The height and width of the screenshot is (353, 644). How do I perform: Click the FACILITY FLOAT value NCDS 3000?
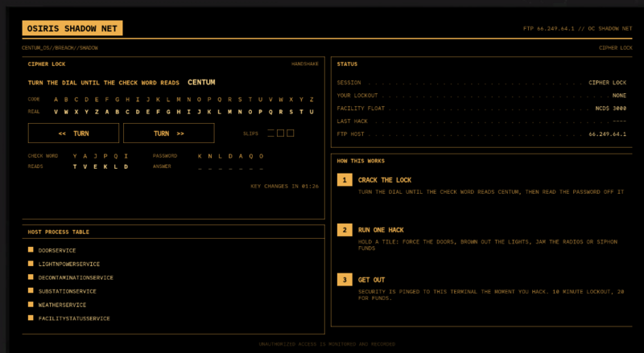point(611,109)
